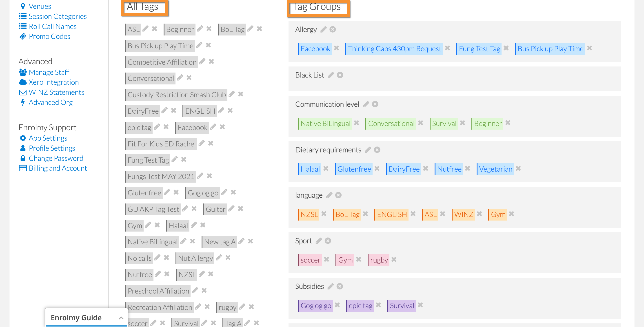This screenshot has width=644, height=327.
Task: Edit the Fit For Kids ED Rachel tag
Action: point(202,143)
